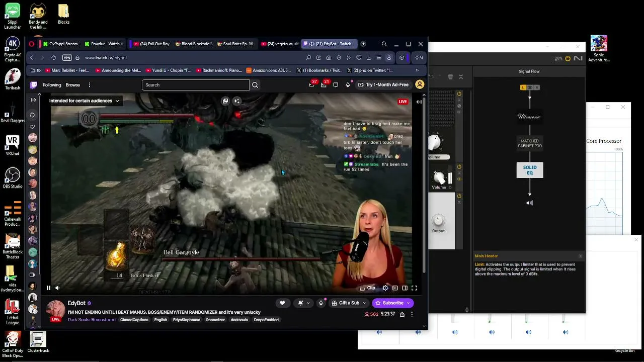Screen dimensions: 644x362
Task: Toggle power of the Output rack module
Action: tap(459, 196)
